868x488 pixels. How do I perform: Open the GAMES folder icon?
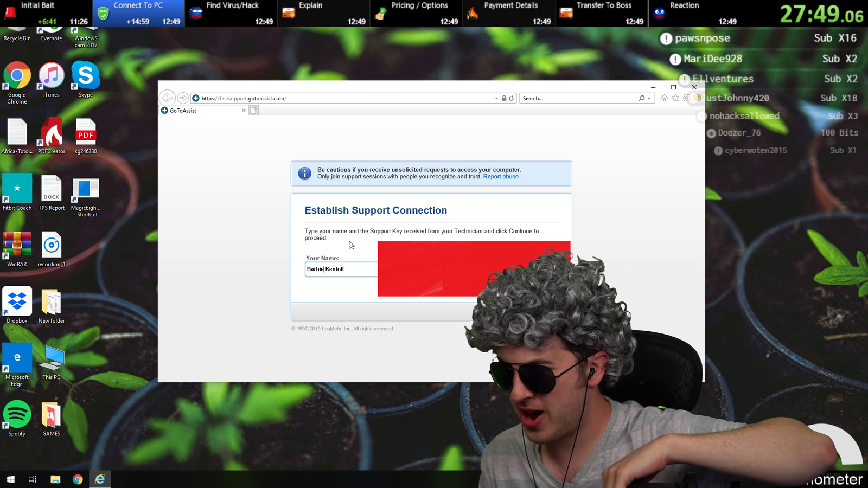(52, 419)
